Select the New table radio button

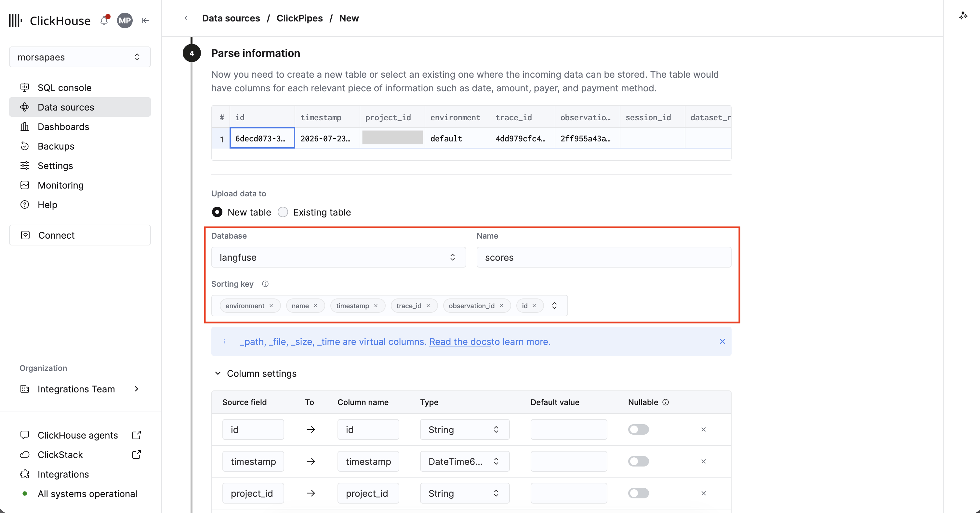click(x=217, y=212)
